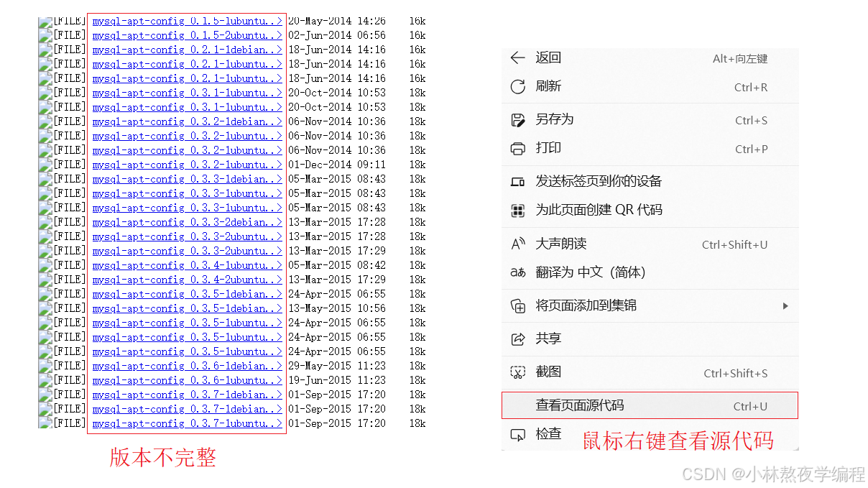868x488 pixels.
Task: Open mysql-apt-config 0.3.4-1ubuntu link
Action: [x=188, y=265]
